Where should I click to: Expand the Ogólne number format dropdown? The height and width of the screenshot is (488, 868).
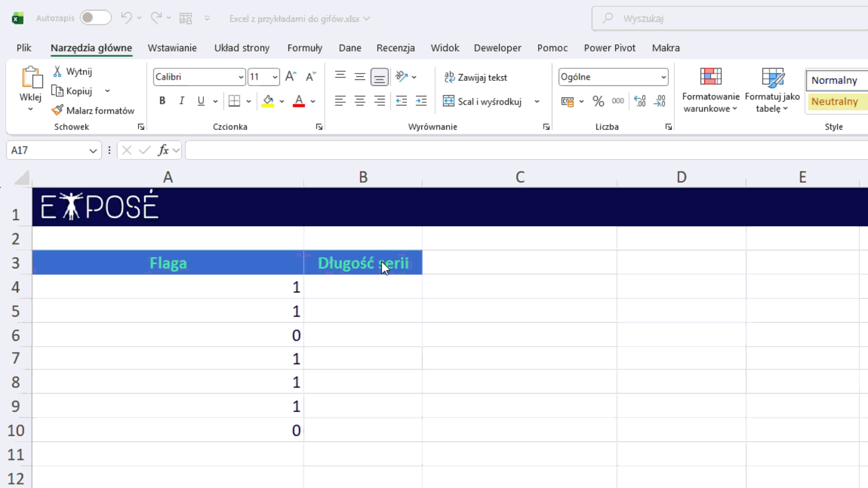pyautogui.click(x=663, y=77)
